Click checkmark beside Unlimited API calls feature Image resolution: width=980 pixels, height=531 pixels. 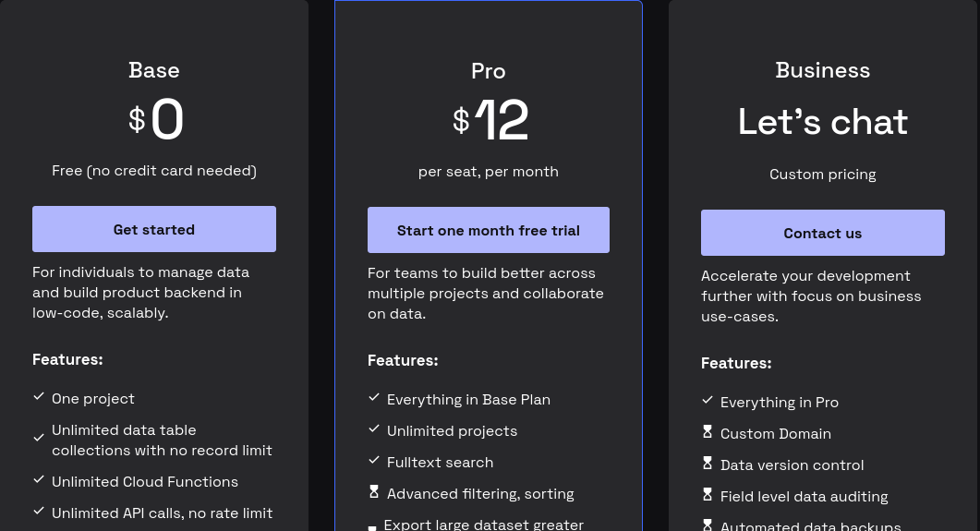pyautogui.click(x=39, y=512)
